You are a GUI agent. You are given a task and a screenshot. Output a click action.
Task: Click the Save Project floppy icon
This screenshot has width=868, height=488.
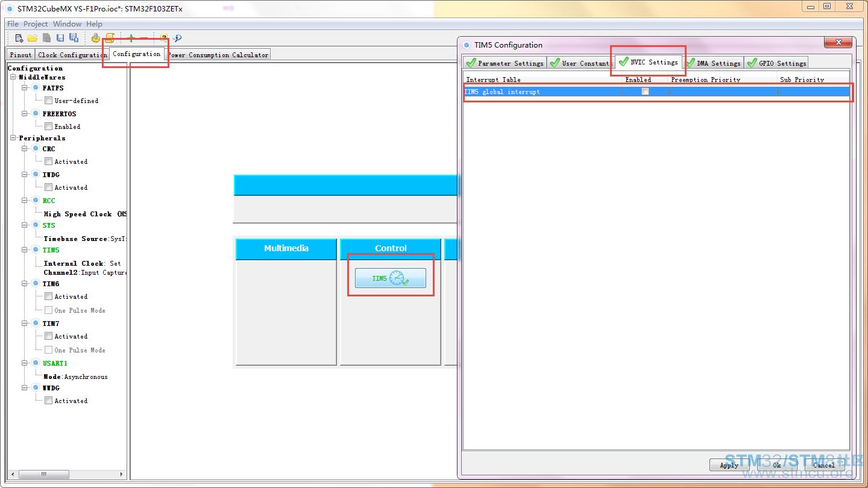60,38
